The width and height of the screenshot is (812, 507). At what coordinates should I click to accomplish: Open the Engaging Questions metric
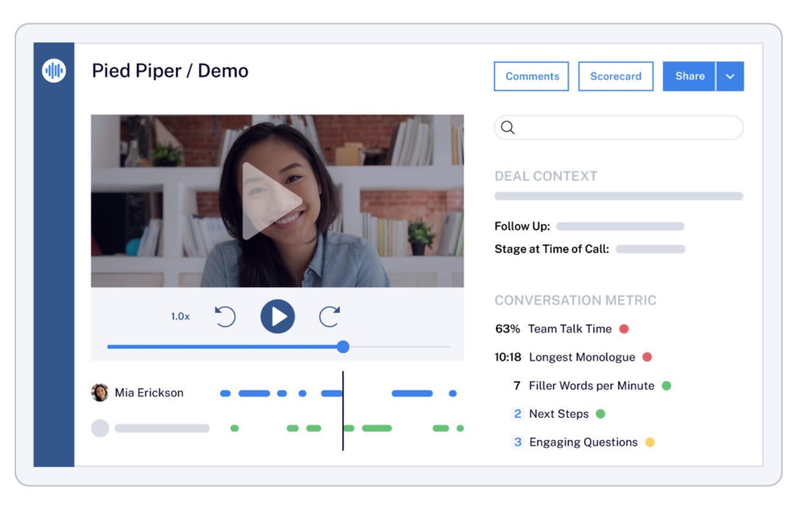574,442
